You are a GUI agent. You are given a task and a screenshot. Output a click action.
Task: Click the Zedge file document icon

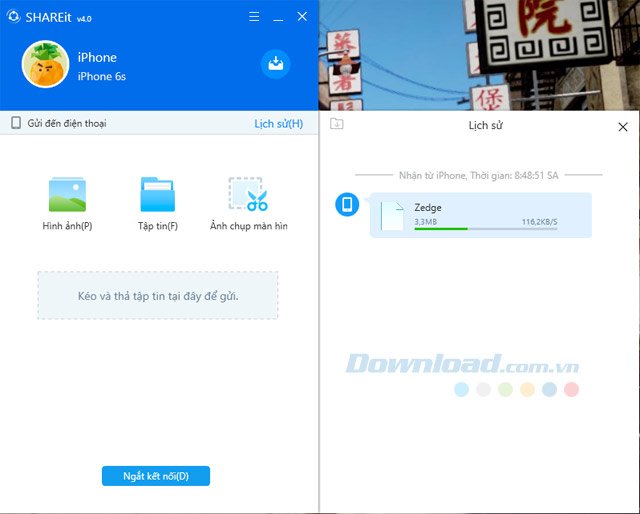tap(392, 216)
